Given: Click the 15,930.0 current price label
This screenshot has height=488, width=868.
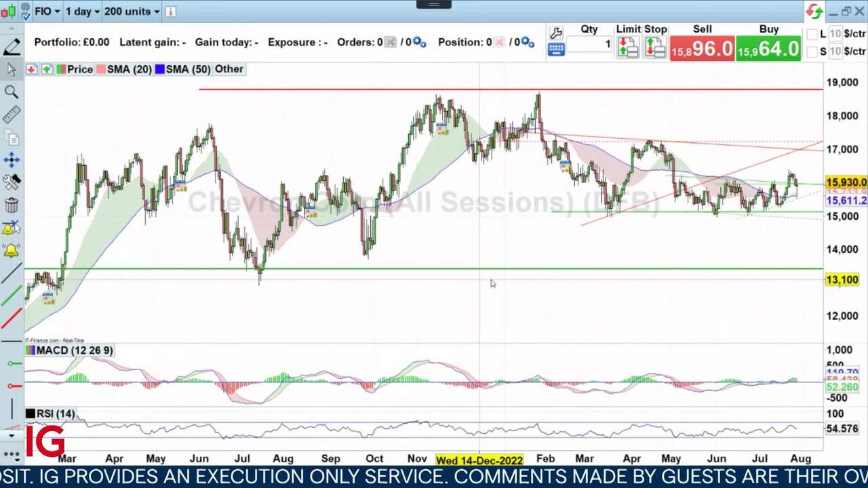Looking at the screenshot, I should point(846,183).
